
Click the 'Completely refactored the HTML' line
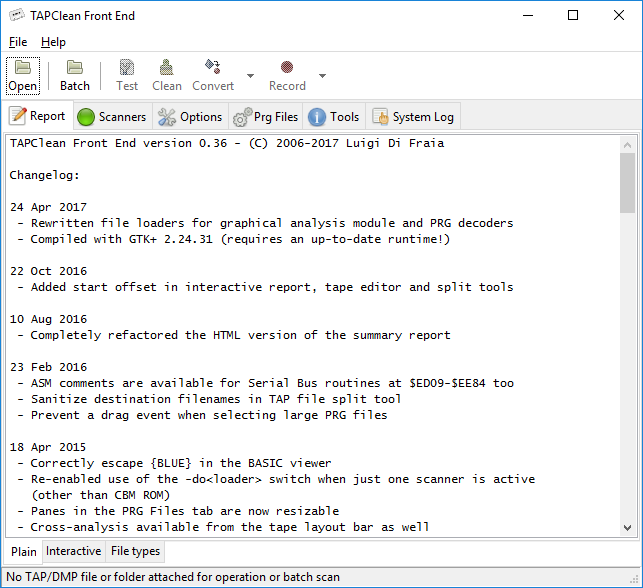pyautogui.click(x=234, y=335)
